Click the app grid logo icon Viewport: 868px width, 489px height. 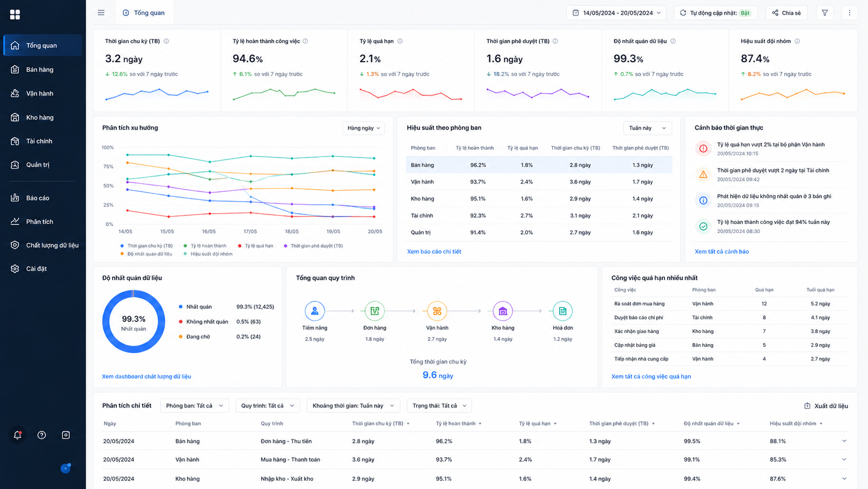(x=15, y=15)
